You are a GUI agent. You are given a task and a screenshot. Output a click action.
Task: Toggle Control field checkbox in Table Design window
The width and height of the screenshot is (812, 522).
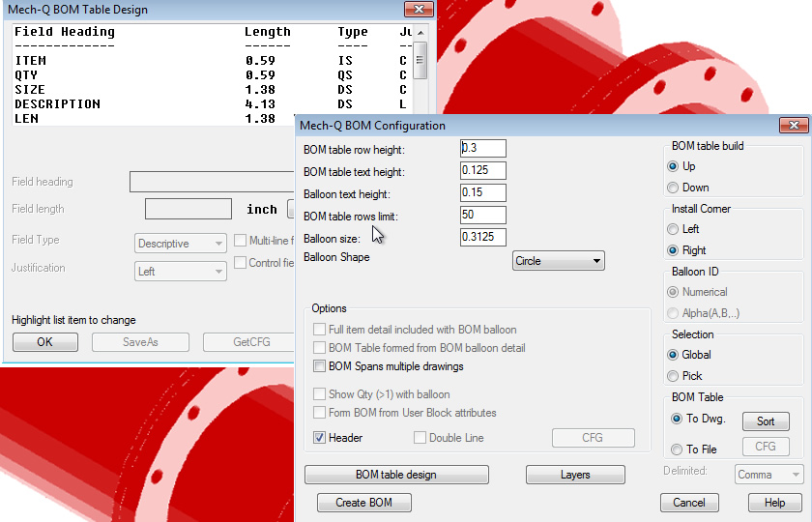pyautogui.click(x=240, y=263)
